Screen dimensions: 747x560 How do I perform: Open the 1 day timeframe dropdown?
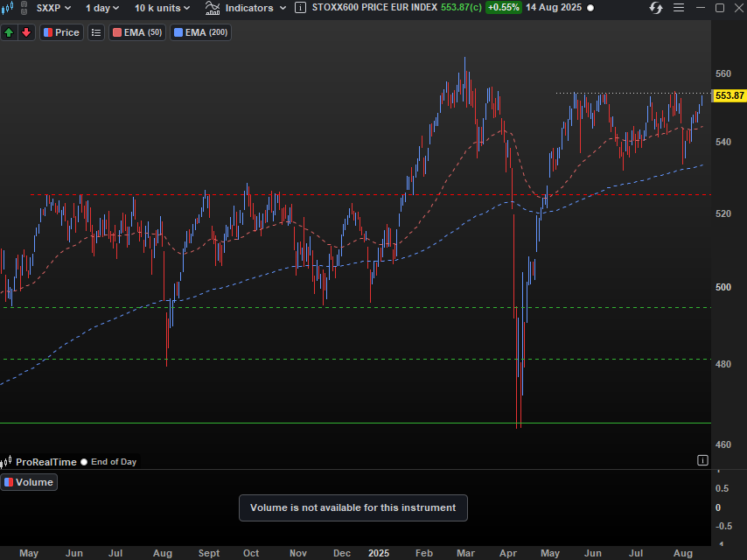102,8
